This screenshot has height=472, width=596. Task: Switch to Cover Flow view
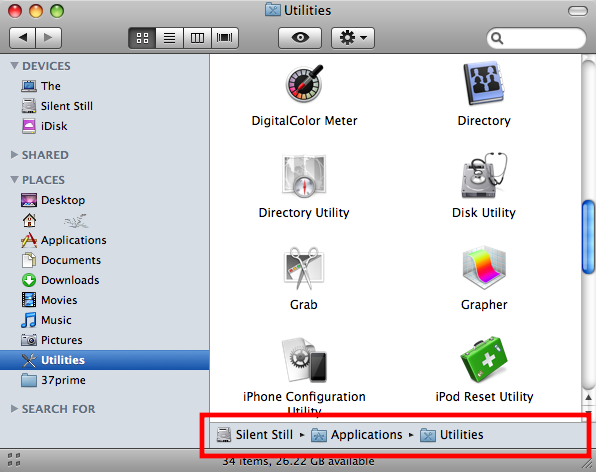pyautogui.click(x=225, y=38)
